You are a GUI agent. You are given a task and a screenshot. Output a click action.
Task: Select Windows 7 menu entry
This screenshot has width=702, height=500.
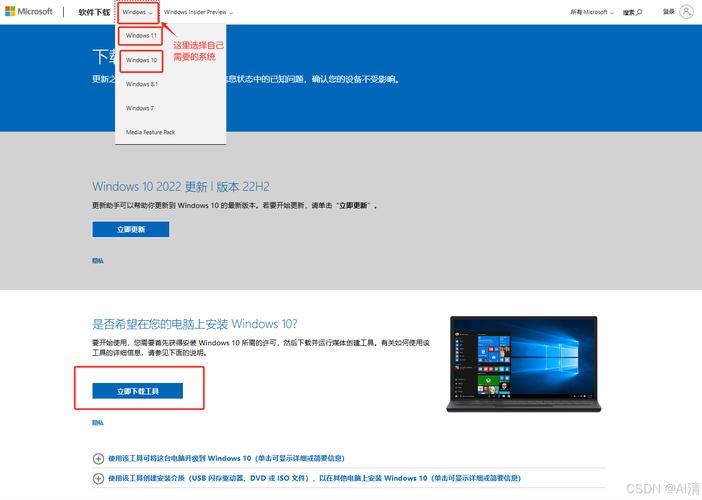[x=140, y=108]
